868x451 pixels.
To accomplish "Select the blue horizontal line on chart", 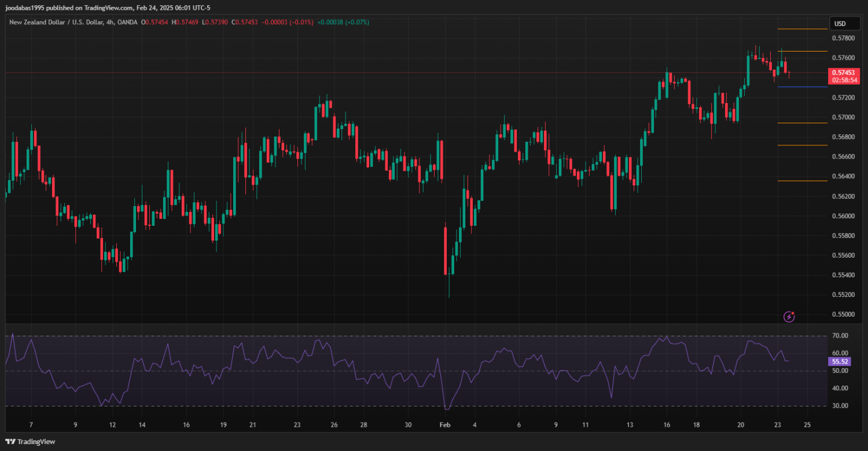I will [x=802, y=87].
